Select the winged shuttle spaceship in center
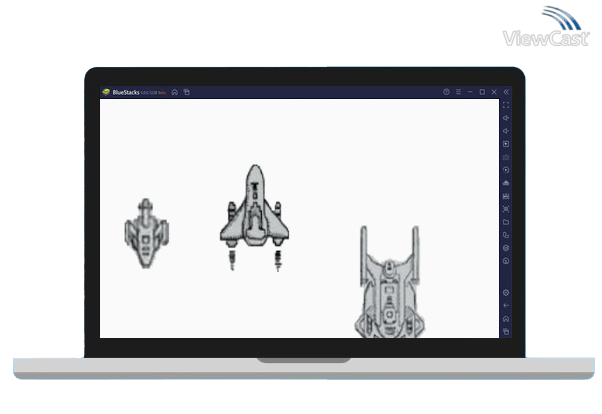 254,217
